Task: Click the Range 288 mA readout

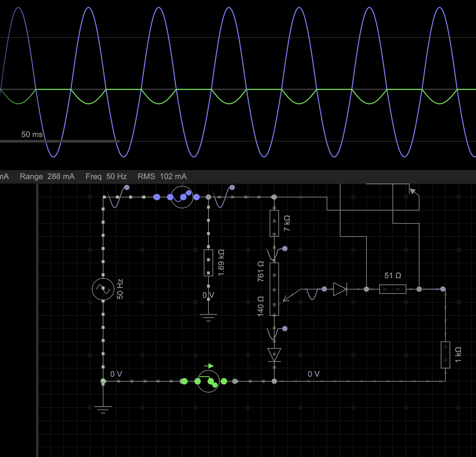Action: 47,177
